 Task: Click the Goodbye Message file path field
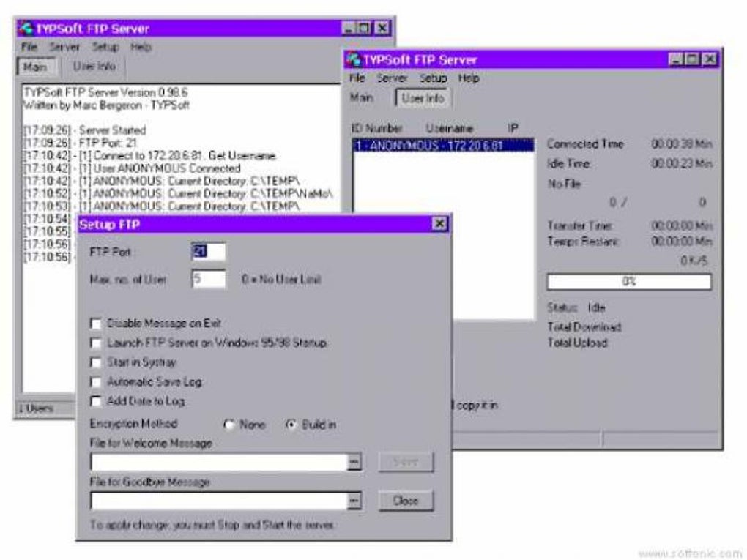click(x=219, y=501)
